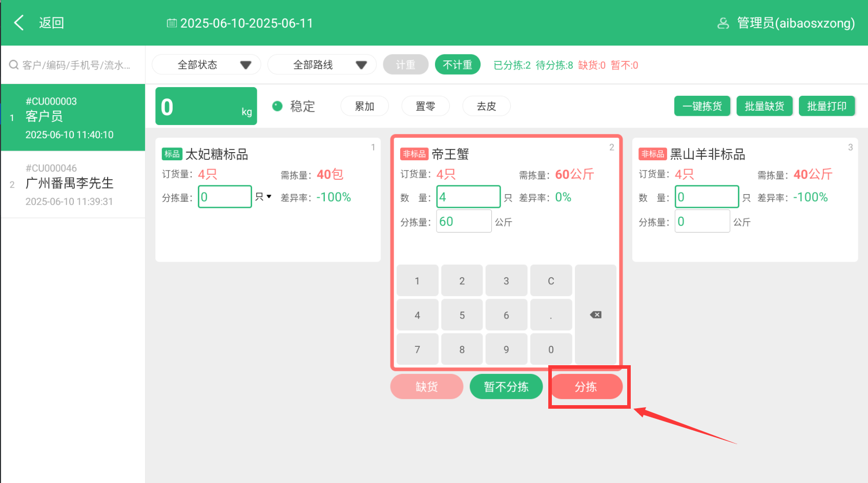The width and height of the screenshot is (868, 483).
Task: Open the 全部状态 status dropdown
Action: coord(206,65)
